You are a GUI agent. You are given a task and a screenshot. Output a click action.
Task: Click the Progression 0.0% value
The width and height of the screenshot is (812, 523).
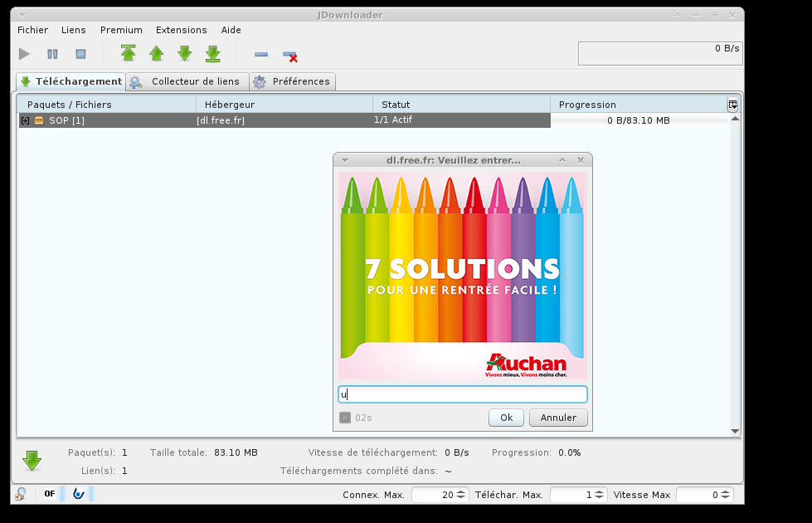(570, 452)
